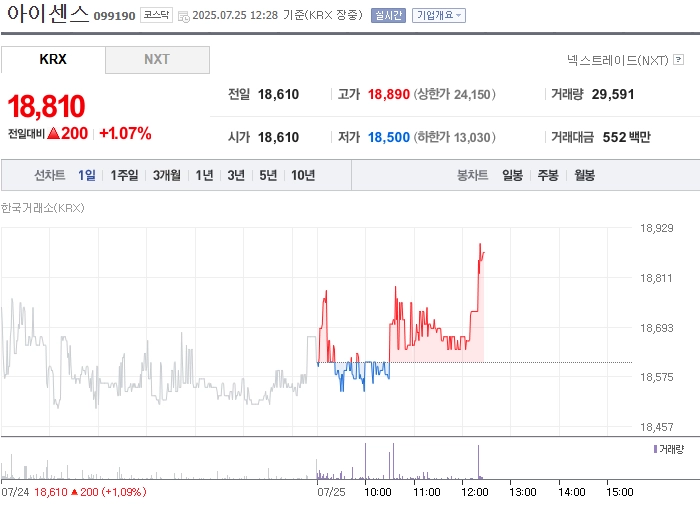Click the 12:00 time axis label
Viewport: 700px width, 505px height.
[x=475, y=492]
